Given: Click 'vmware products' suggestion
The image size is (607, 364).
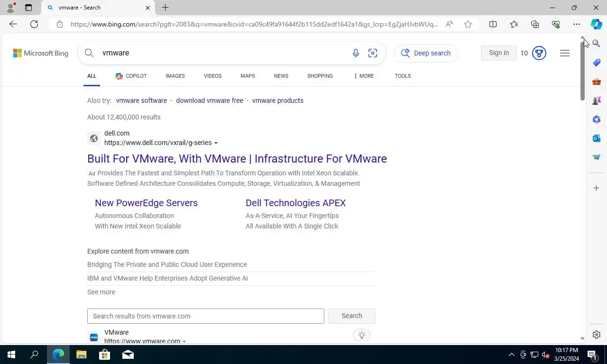Looking at the screenshot, I should (x=278, y=100).
